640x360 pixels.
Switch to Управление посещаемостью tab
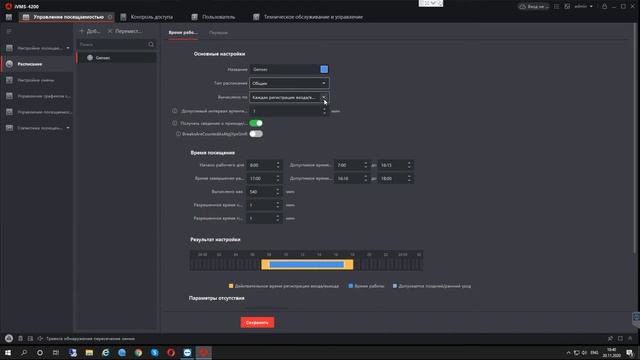click(68, 17)
